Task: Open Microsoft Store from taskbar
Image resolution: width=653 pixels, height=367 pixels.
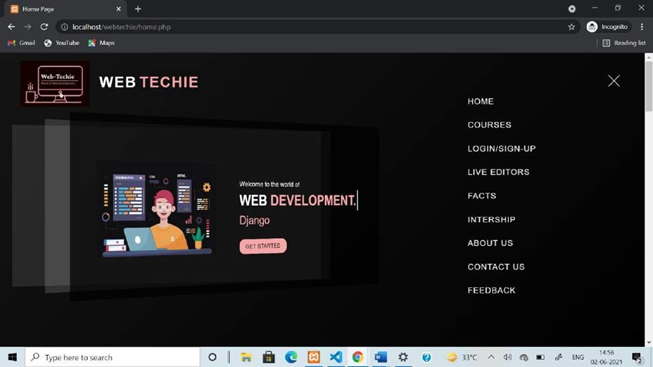Action: [269, 357]
